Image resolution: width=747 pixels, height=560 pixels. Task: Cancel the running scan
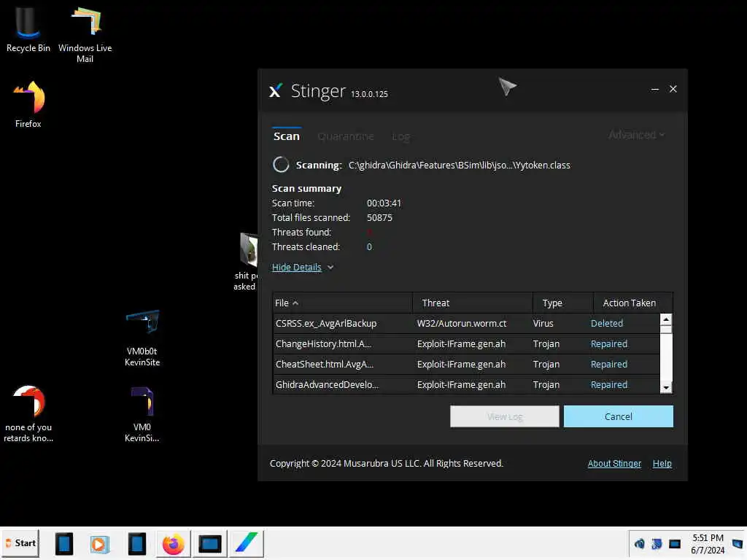619,416
